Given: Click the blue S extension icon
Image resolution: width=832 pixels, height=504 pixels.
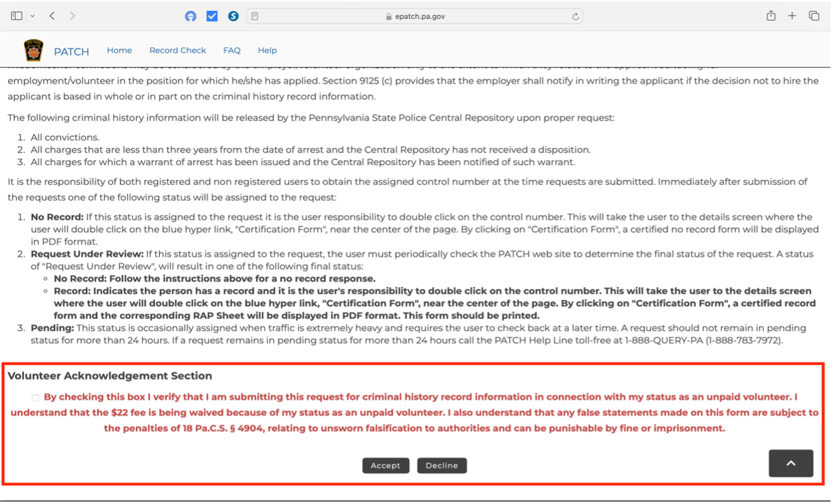Looking at the screenshot, I should (x=233, y=16).
